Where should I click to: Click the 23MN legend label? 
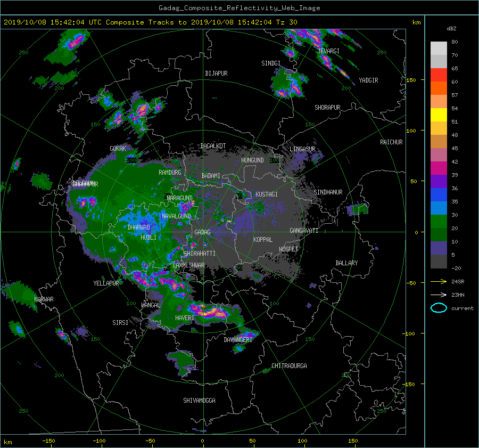[458, 295]
